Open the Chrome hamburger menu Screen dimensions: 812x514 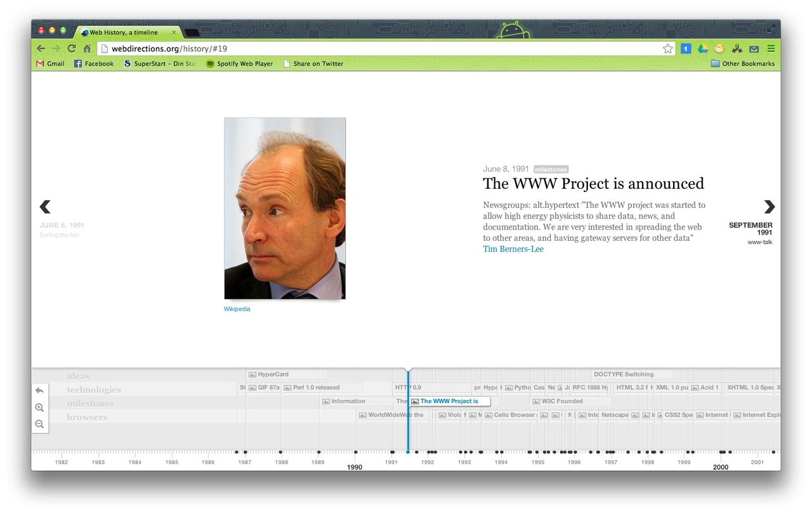771,49
